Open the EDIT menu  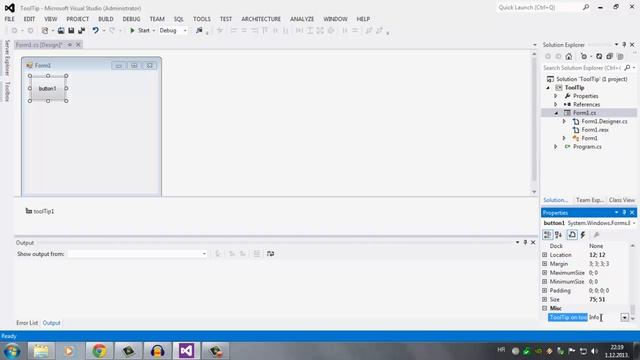coord(29,19)
